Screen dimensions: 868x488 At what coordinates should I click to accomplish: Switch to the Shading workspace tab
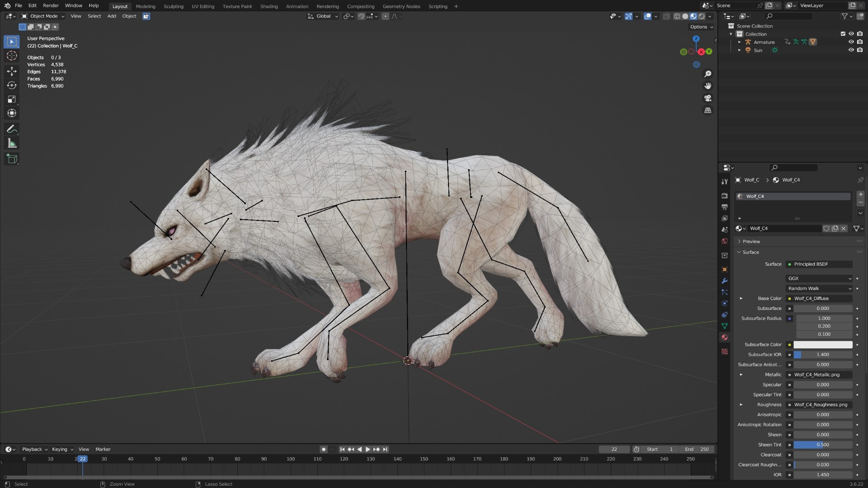tap(269, 6)
